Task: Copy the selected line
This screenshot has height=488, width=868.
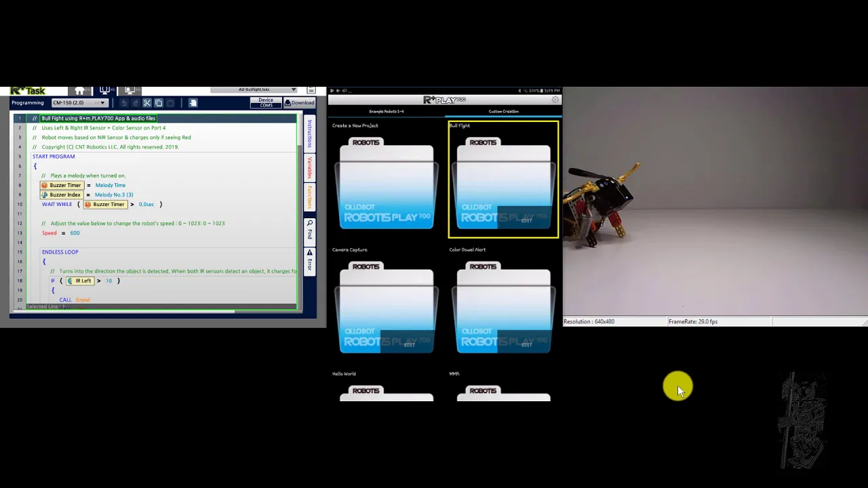Action: point(159,103)
